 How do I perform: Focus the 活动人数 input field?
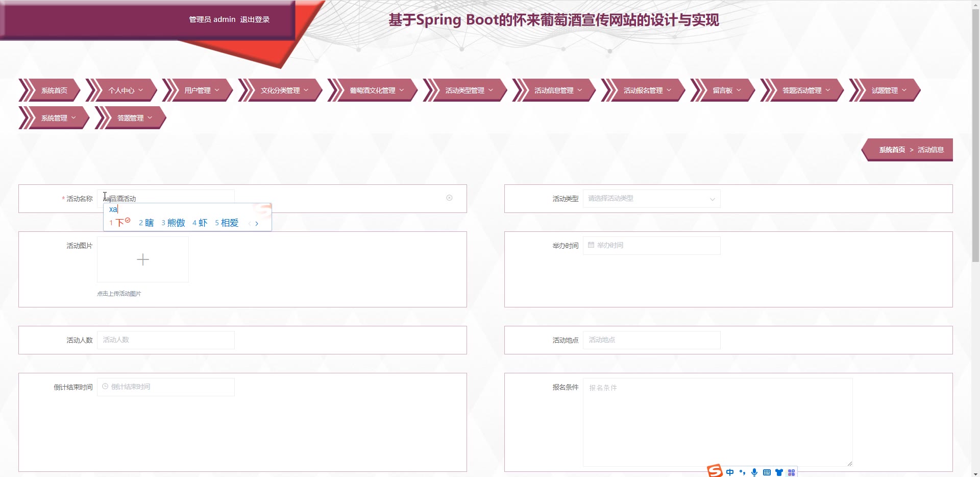point(166,340)
